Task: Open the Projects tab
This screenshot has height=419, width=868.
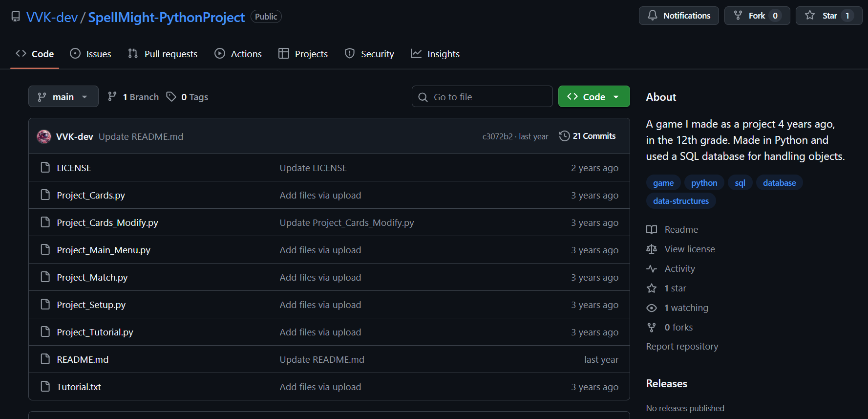Action: tap(303, 54)
